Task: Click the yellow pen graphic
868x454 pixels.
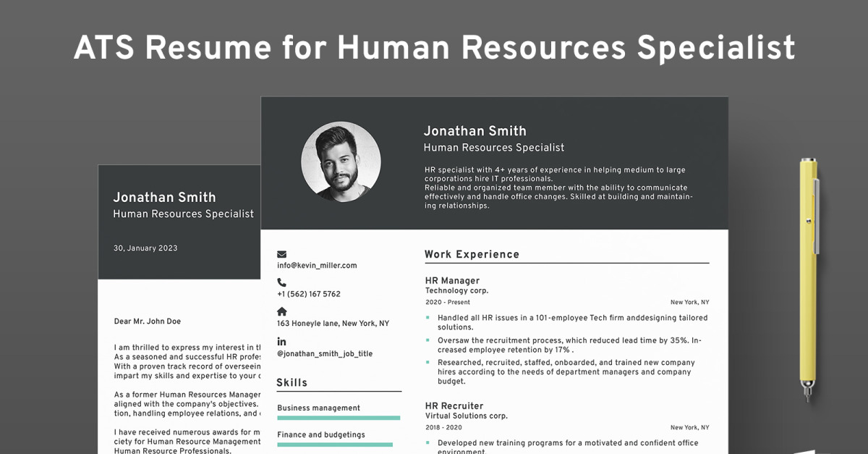Action: (809, 279)
